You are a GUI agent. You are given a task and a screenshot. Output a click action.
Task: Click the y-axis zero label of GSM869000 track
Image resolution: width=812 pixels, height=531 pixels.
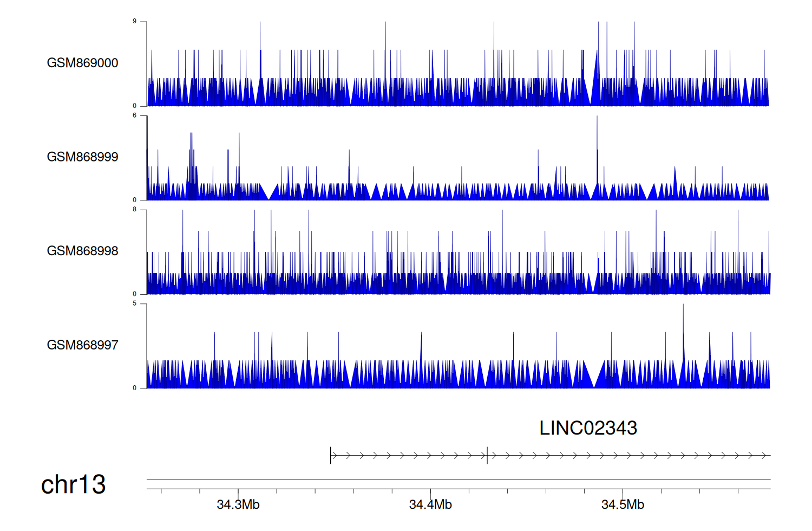point(135,106)
